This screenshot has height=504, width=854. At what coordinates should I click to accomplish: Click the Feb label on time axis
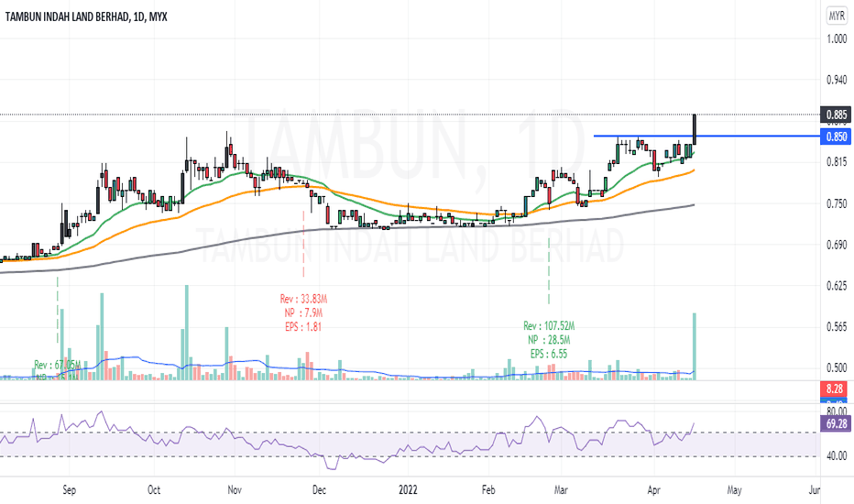tap(488, 490)
